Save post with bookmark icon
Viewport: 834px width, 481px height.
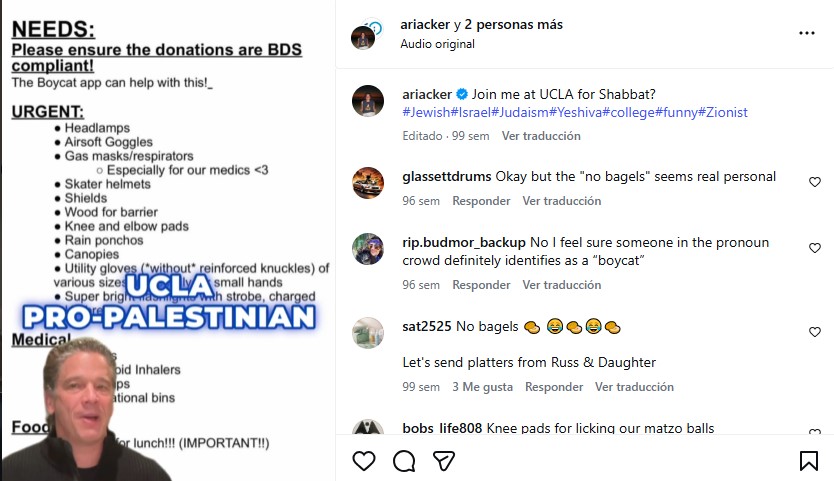tap(808, 461)
